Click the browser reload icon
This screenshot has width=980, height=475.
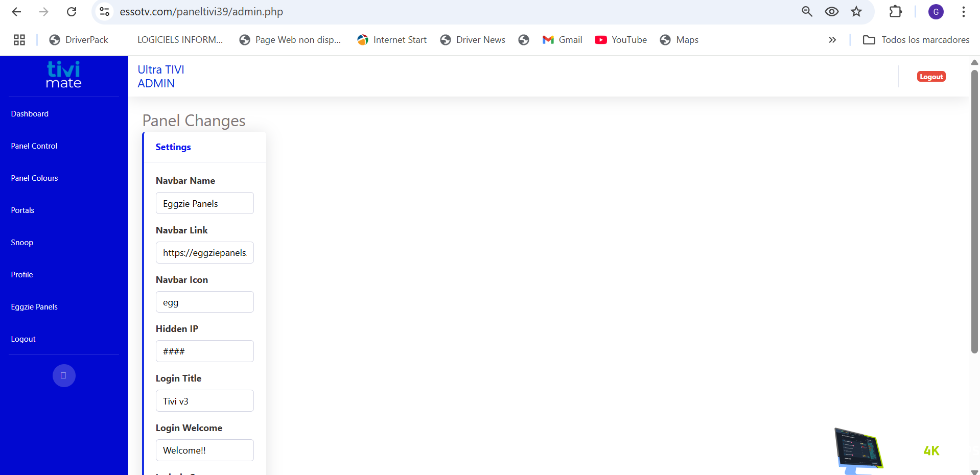point(72,12)
